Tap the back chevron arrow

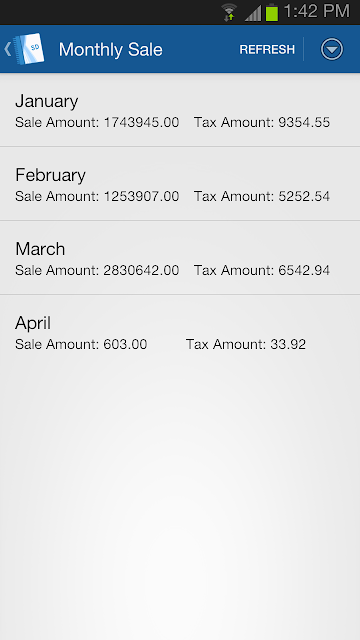7,49
